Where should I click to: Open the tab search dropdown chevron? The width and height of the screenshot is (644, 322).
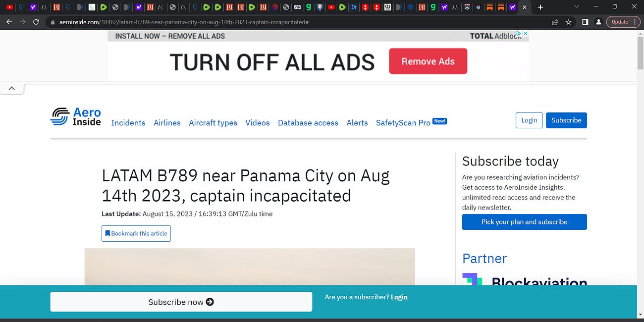click(x=576, y=7)
